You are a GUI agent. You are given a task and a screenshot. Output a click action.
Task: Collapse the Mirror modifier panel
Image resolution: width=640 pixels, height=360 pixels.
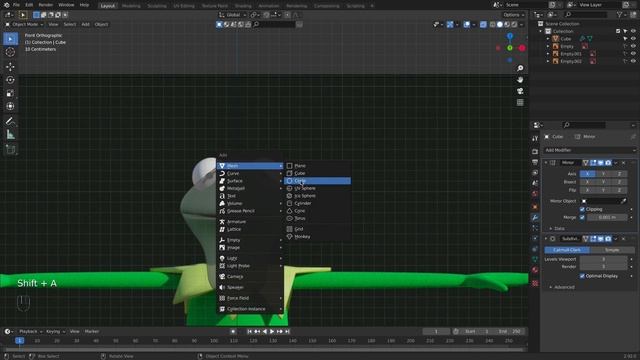(546, 163)
